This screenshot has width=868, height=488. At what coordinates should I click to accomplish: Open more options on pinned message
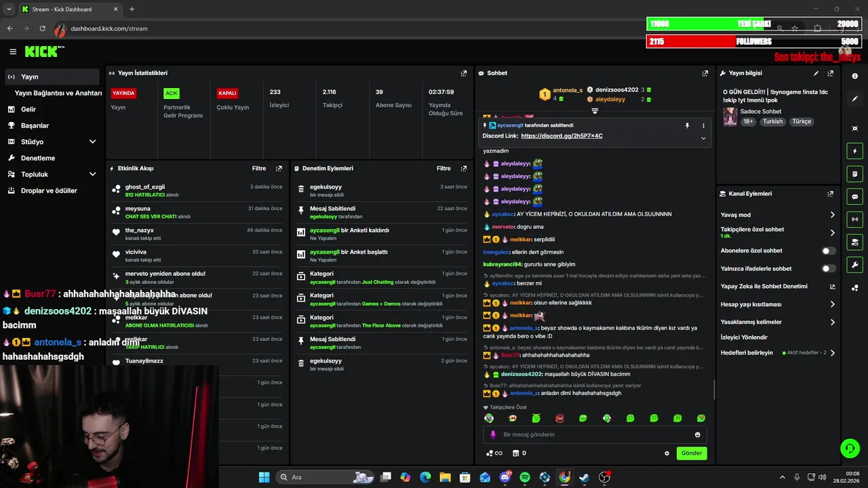coord(703,125)
